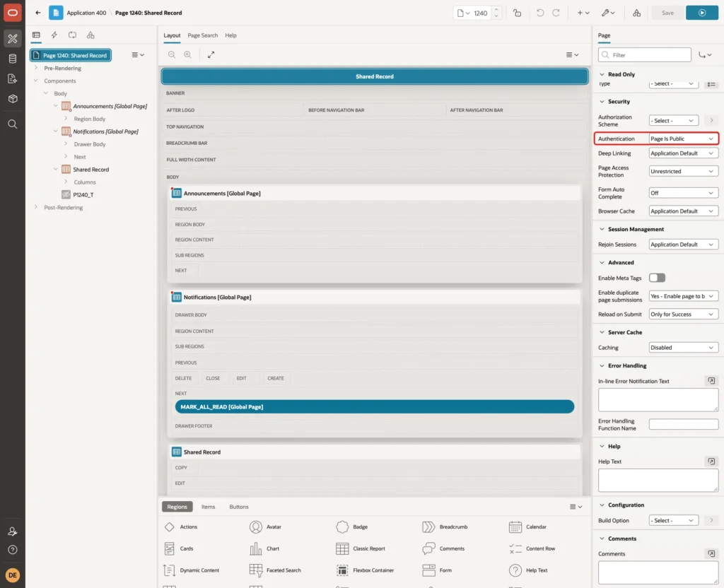This screenshot has width=724, height=588.
Task: Switch to the Page Shared Components tab
Action: click(x=90, y=35)
